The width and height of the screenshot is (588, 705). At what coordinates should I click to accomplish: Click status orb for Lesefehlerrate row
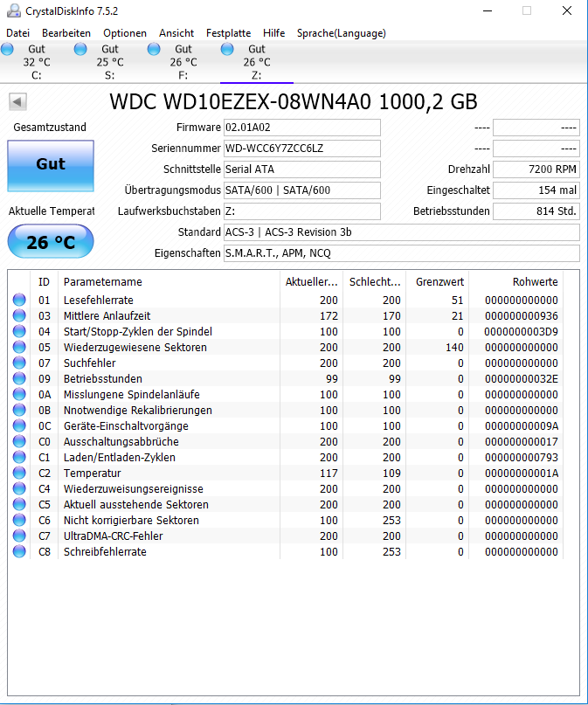[x=19, y=300]
